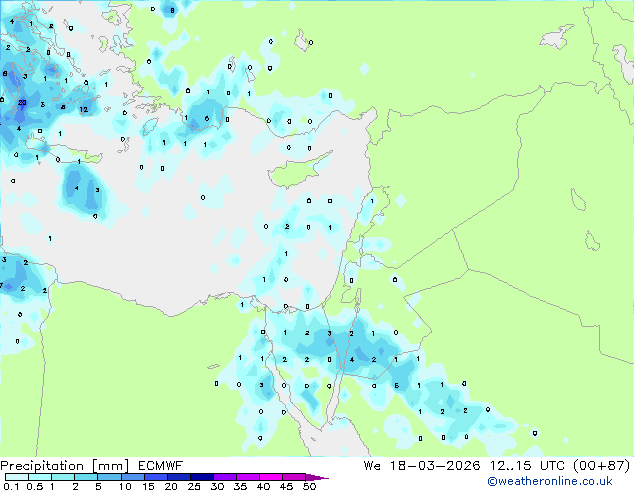Click the date 'We 18-03-2026' label
Screen dimensions: 634x490
click(x=422, y=466)
